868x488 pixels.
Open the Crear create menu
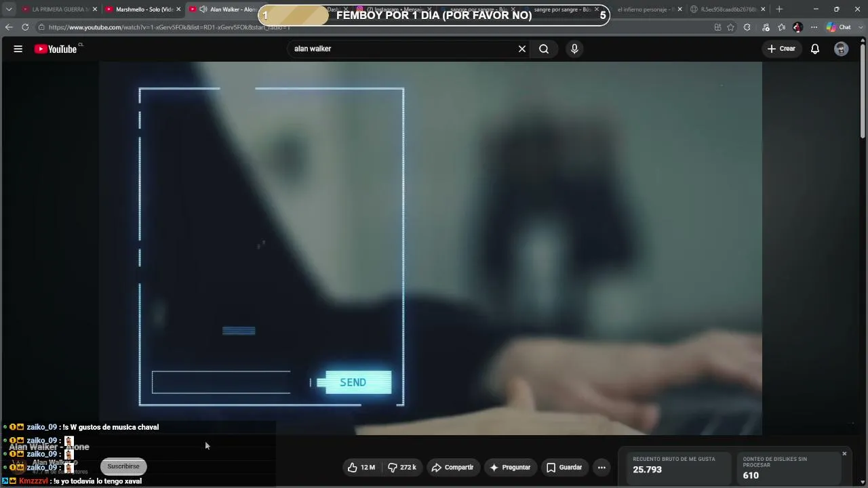click(x=781, y=49)
